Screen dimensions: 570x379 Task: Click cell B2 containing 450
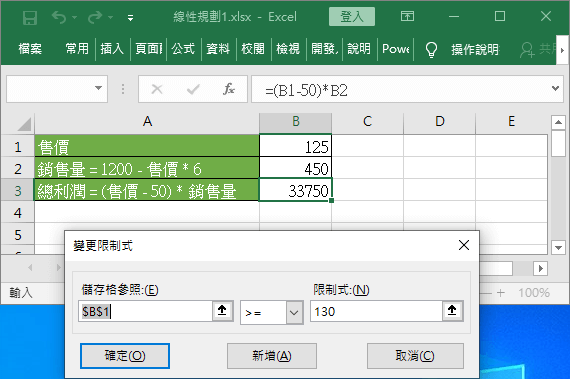click(296, 169)
